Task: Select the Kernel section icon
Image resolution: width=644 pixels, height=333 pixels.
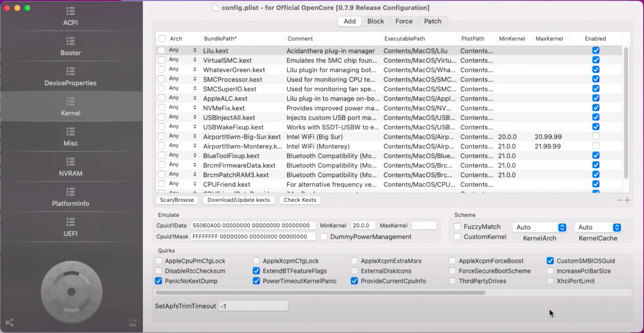Action: coord(71,102)
